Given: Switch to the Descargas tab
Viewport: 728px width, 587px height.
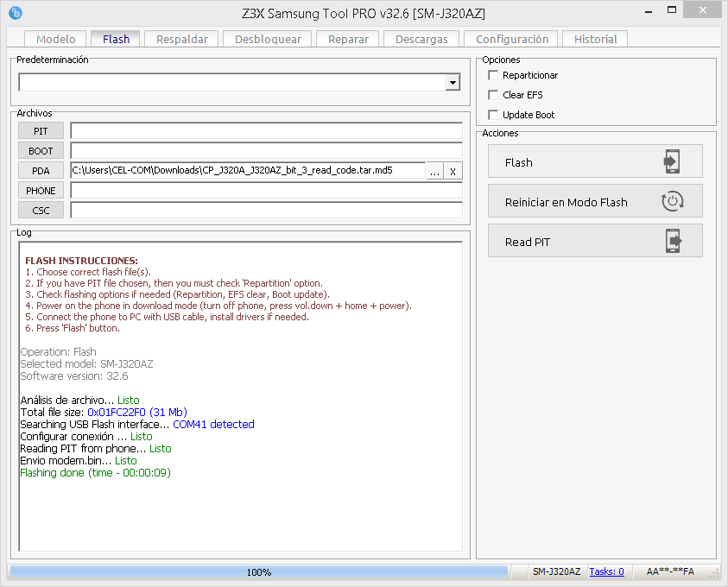Looking at the screenshot, I should click(x=421, y=39).
